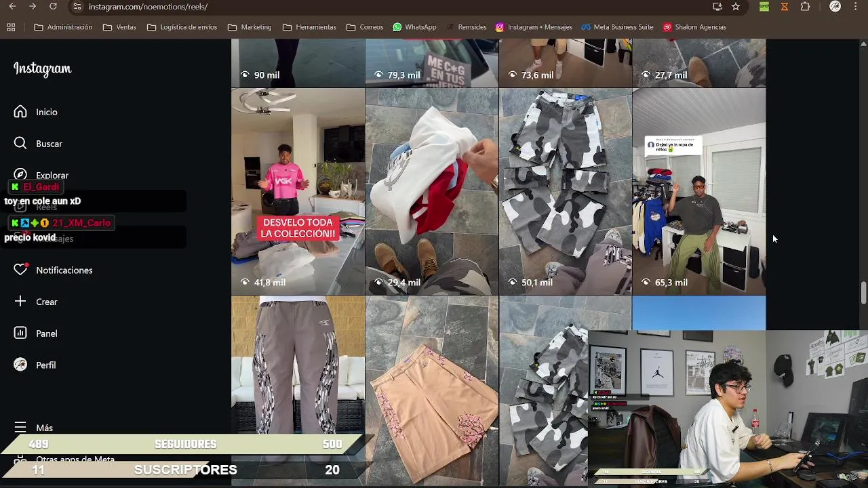Image resolution: width=868 pixels, height=488 pixels.
Task: Click the Perfil label in sidebar
Action: tap(46, 365)
